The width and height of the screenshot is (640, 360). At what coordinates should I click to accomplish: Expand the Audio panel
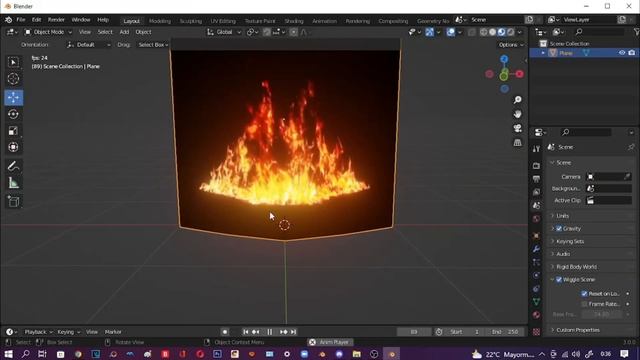(563, 254)
